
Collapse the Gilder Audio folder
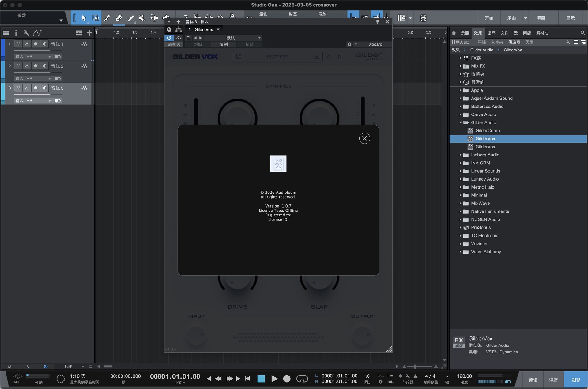460,122
